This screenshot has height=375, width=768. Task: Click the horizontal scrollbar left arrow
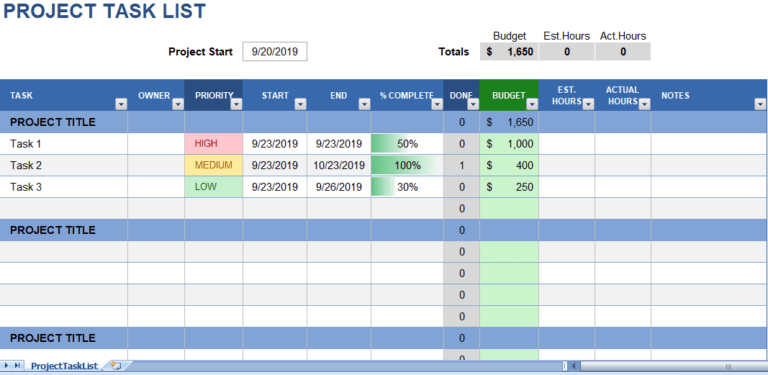pos(574,366)
